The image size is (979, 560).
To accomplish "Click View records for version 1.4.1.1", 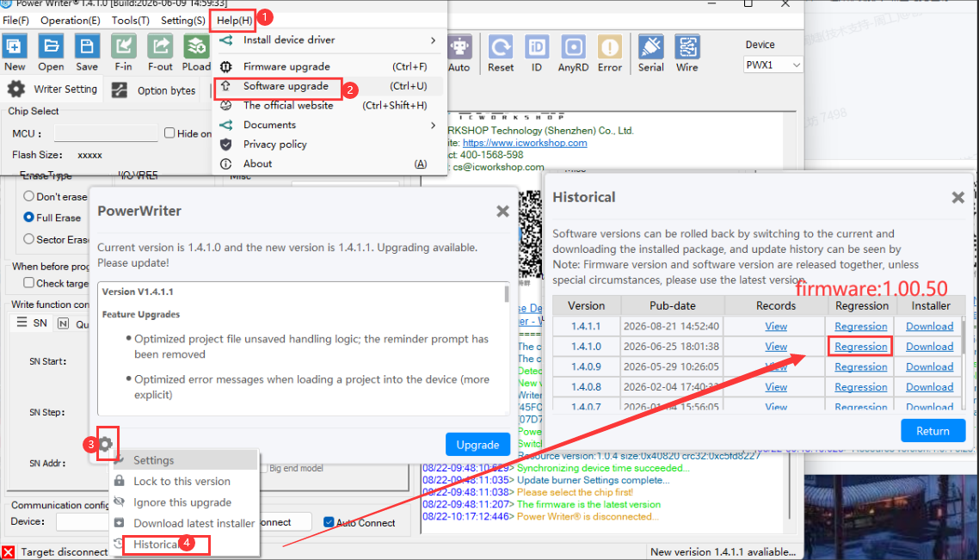I will pos(776,327).
